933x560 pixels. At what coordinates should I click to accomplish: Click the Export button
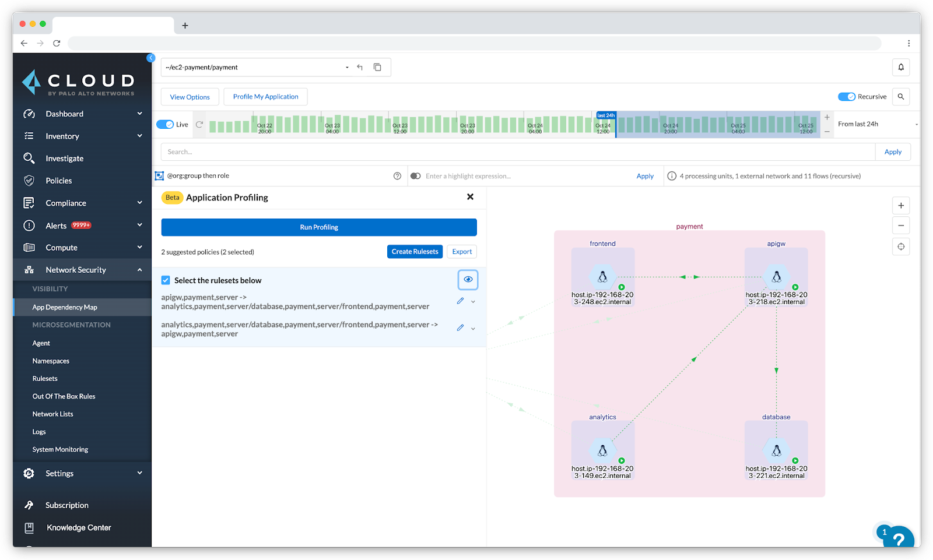pyautogui.click(x=462, y=252)
